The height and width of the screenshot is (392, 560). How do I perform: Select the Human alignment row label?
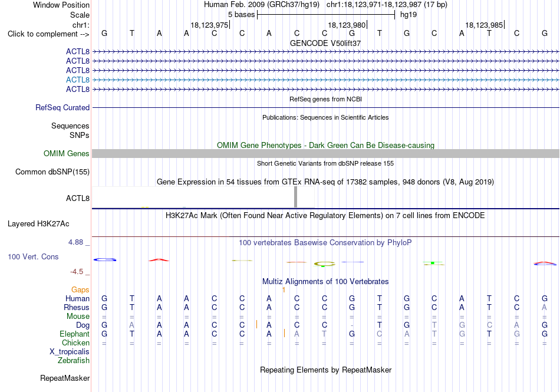tap(77, 298)
